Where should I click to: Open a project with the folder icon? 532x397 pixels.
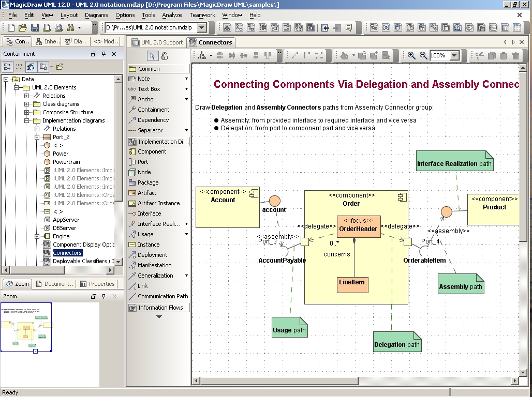point(23,27)
